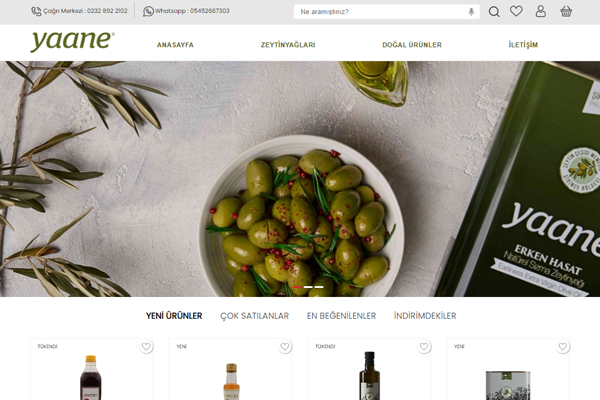
Task: Switch to the ÇOK SATILANLAR tab
Action: [254, 316]
